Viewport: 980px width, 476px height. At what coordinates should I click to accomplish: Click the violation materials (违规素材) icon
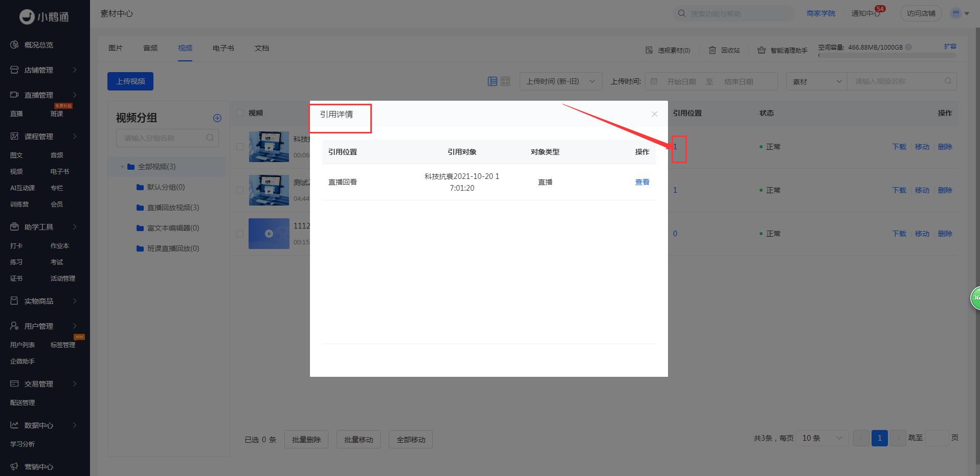649,50
